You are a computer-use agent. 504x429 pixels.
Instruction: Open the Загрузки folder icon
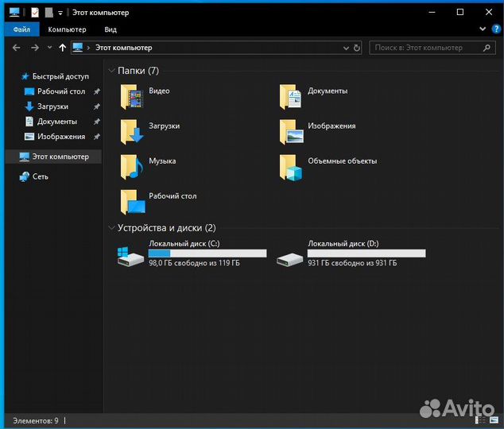[131, 132]
